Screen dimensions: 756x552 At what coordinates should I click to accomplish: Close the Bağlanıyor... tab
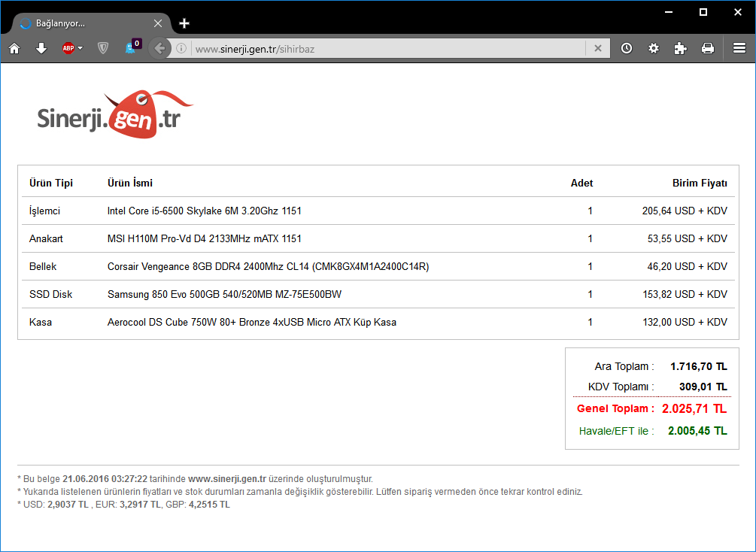tap(158, 23)
